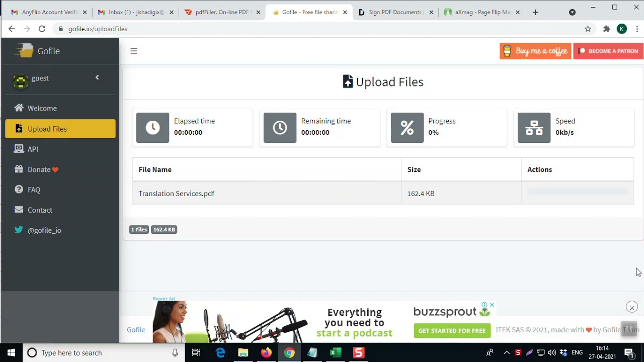The height and width of the screenshot is (362, 644).
Task: Click the taskbar microphone icon
Action: pos(175,352)
